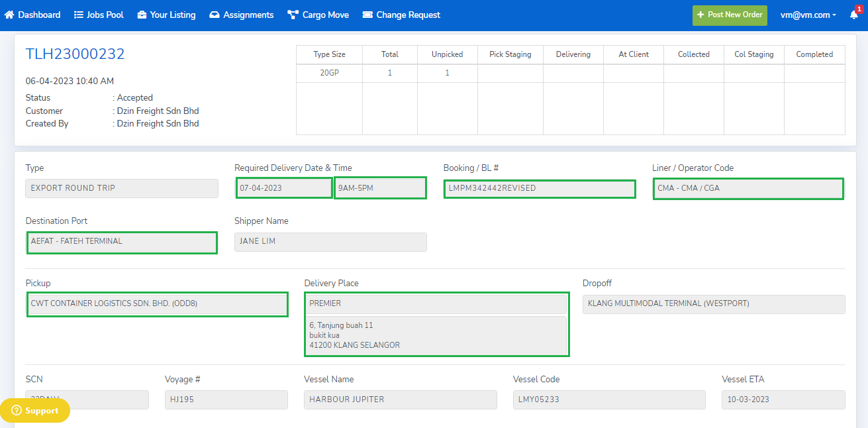Click the Change Request ticket icon
This screenshot has width=868, height=428.
367,15
